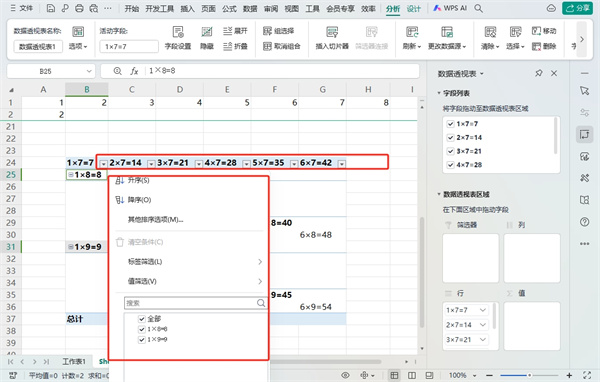
Task: Open the 选项 options dropdown
Action: (78, 46)
